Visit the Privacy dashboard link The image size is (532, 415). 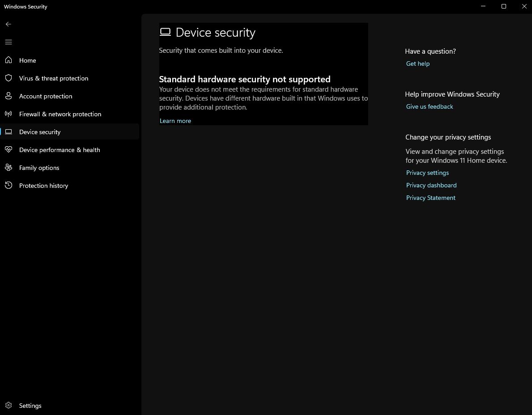431,185
